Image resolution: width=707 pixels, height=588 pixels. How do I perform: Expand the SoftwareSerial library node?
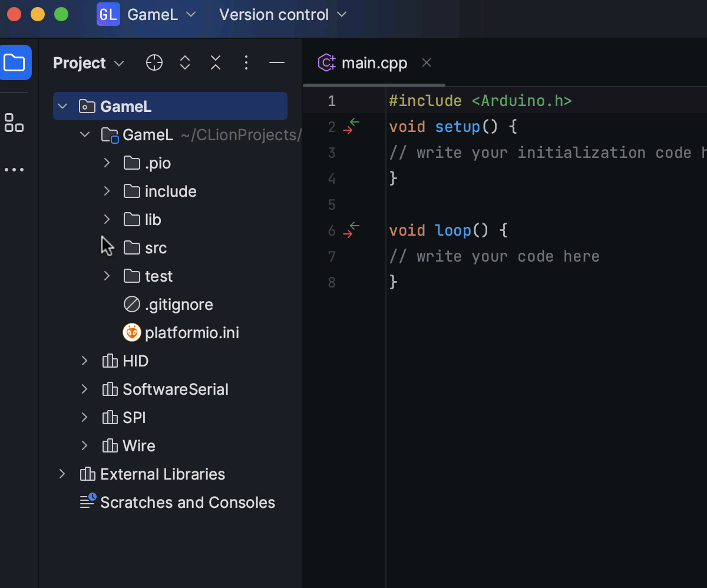(84, 389)
